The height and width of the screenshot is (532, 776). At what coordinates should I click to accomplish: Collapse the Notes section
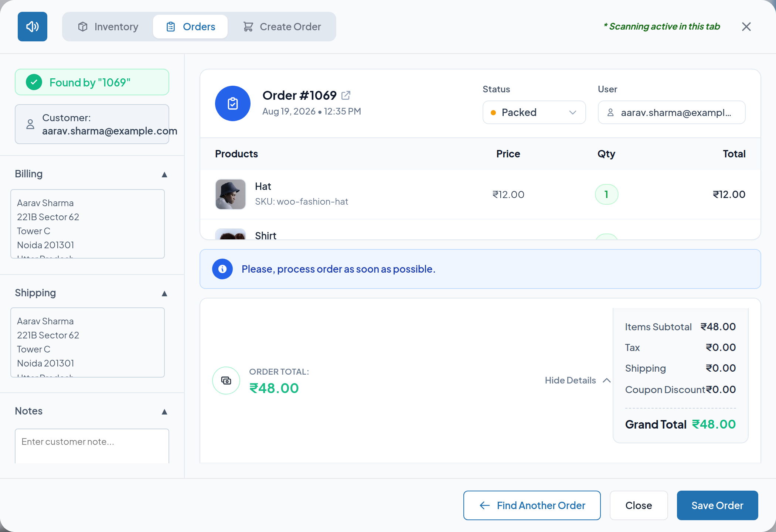164,412
